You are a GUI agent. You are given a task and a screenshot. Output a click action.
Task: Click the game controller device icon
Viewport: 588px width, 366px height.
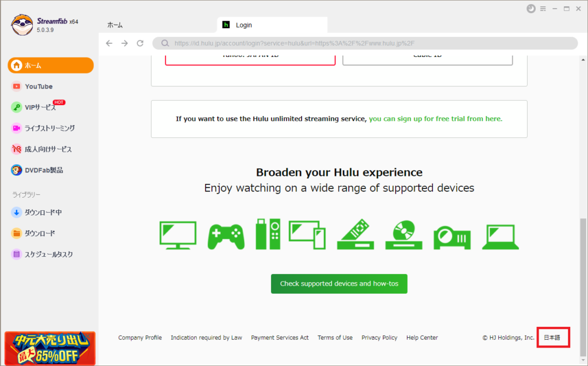click(226, 237)
